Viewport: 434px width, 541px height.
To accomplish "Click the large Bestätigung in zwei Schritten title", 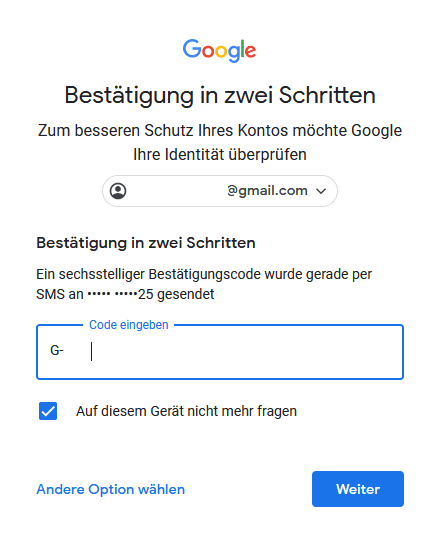I will [220, 95].
